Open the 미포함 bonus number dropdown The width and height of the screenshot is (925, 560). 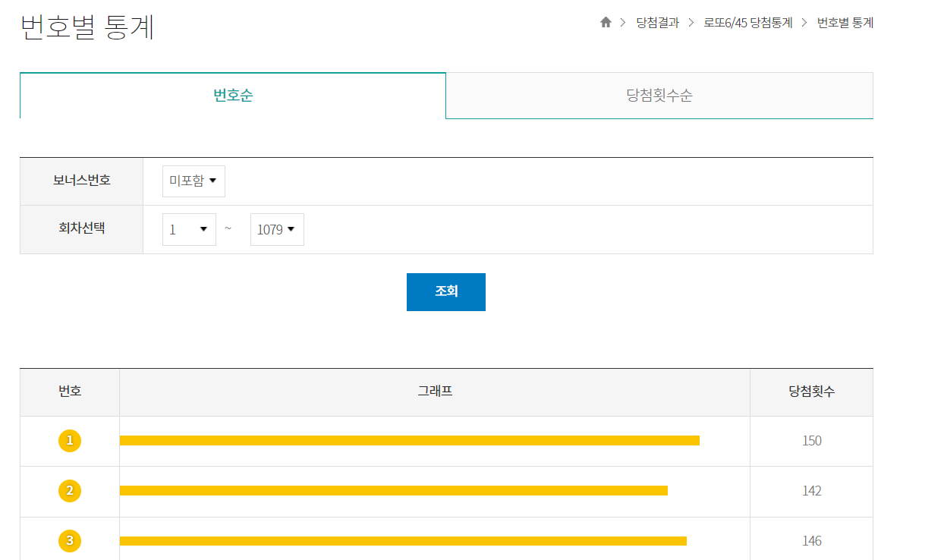pos(193,181)
